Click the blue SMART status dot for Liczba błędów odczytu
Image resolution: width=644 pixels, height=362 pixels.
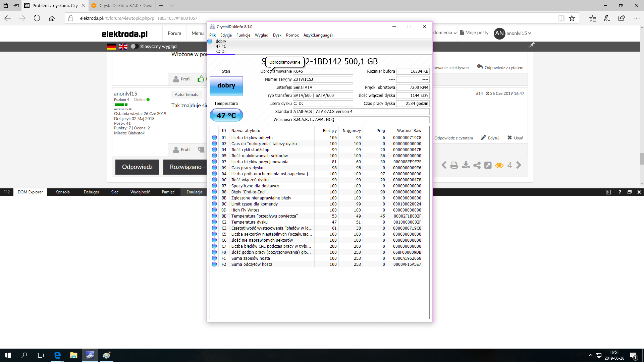click(x=214, y=137)
